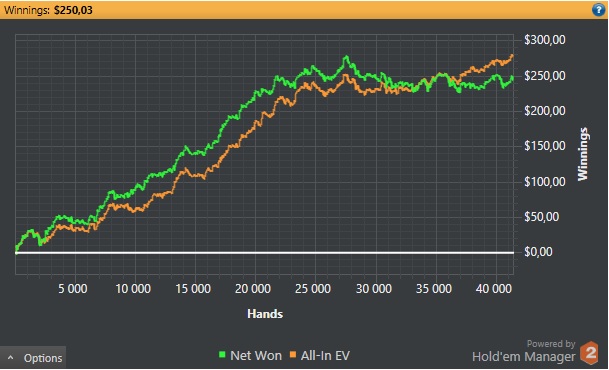Toggle the All-In EV series label

(325, 355)
